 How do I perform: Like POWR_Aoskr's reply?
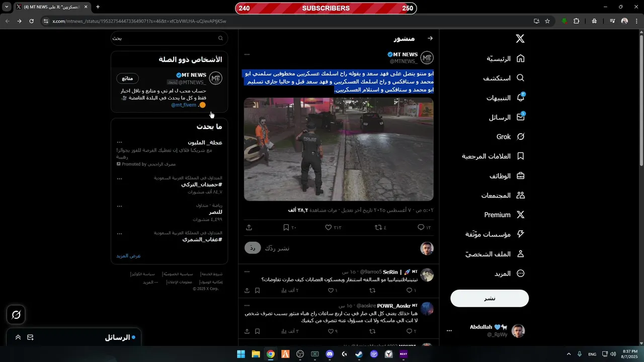[x=333, y=331]
